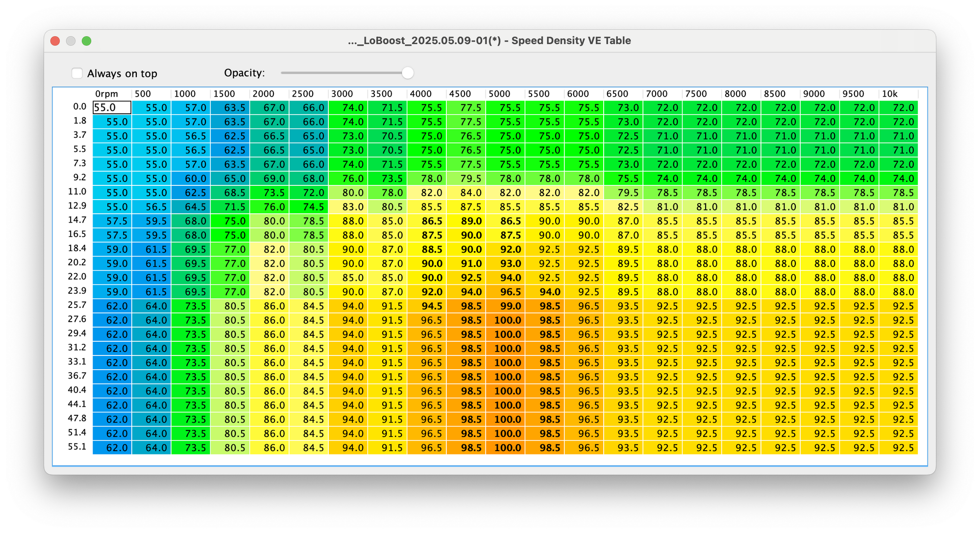The width and height of the screenshot is (980, 533).
Task: Click the Opacity slider handle
Action: [x=407, y=73]
